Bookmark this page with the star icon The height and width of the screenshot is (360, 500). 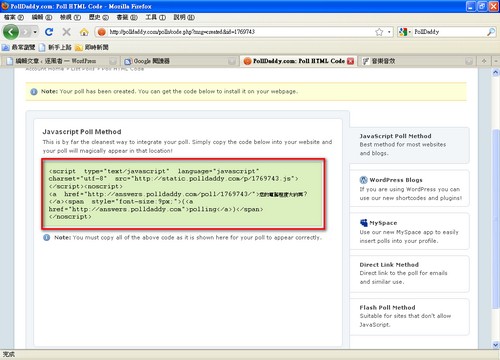tap(379, 32)
